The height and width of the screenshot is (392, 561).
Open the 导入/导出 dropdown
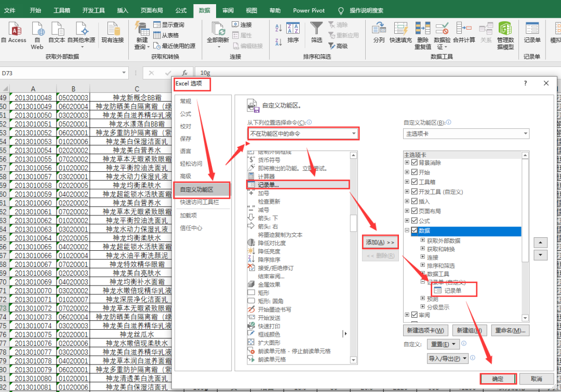(448, 358)
